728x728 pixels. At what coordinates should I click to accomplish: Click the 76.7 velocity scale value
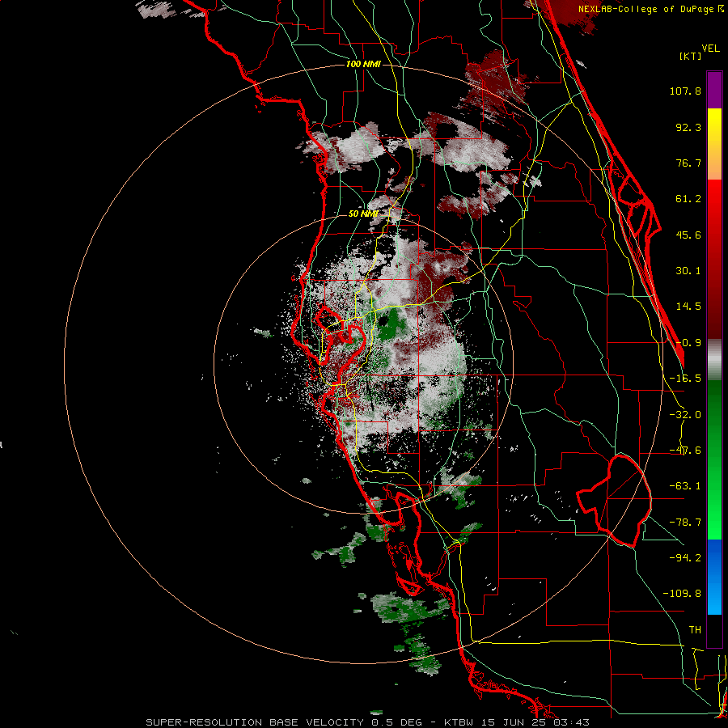pyautogui.click(x=688, y=163)
